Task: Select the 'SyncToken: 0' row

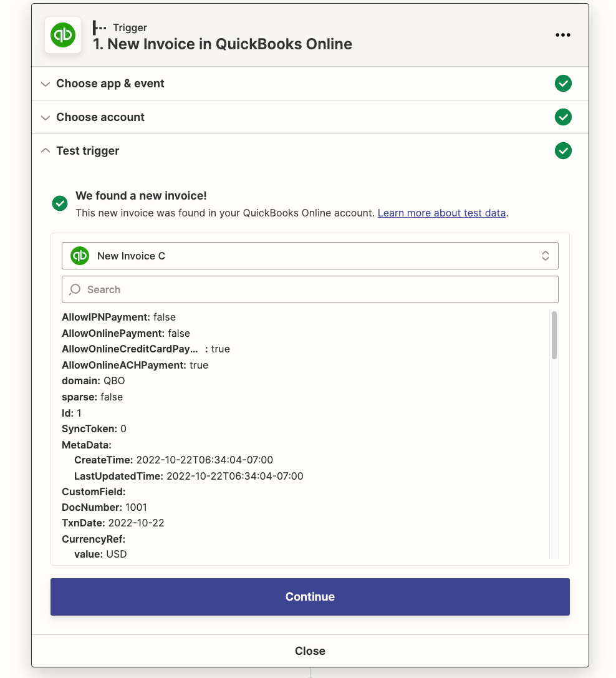Action: pos(94,429)
